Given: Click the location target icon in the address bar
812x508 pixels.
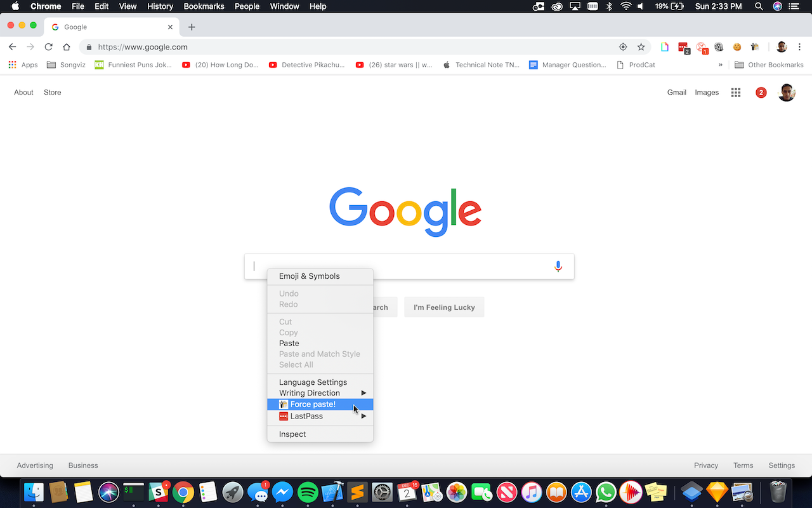Looking at the screenshot, I should [x=623, y=47].
